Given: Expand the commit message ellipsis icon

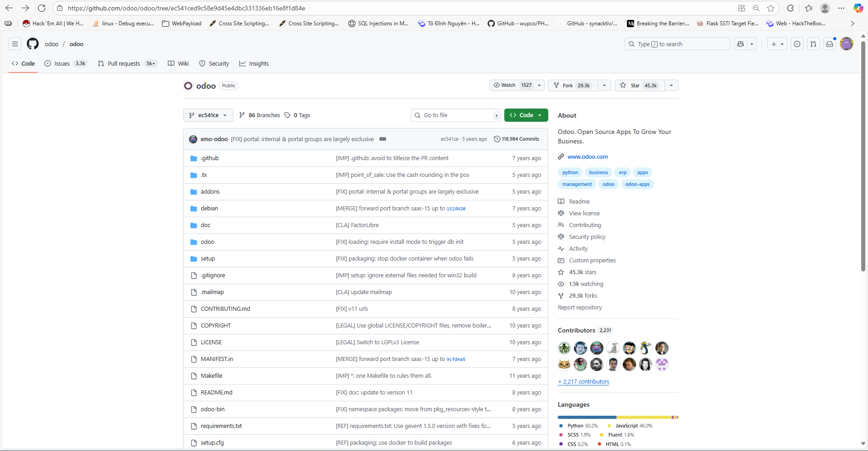Looking at the screenshot, I should [383, 139].
